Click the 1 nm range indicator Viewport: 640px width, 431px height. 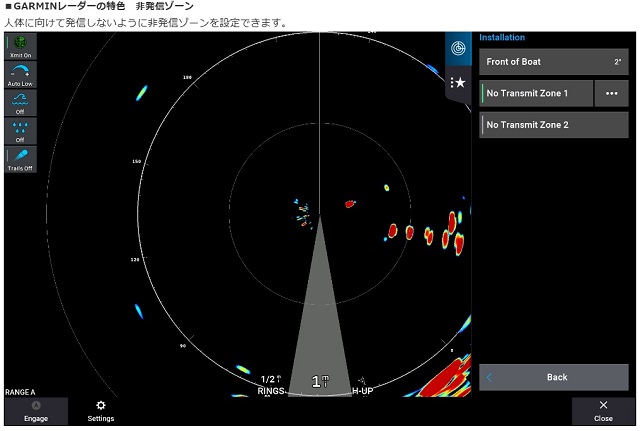[x=319, y=381]
